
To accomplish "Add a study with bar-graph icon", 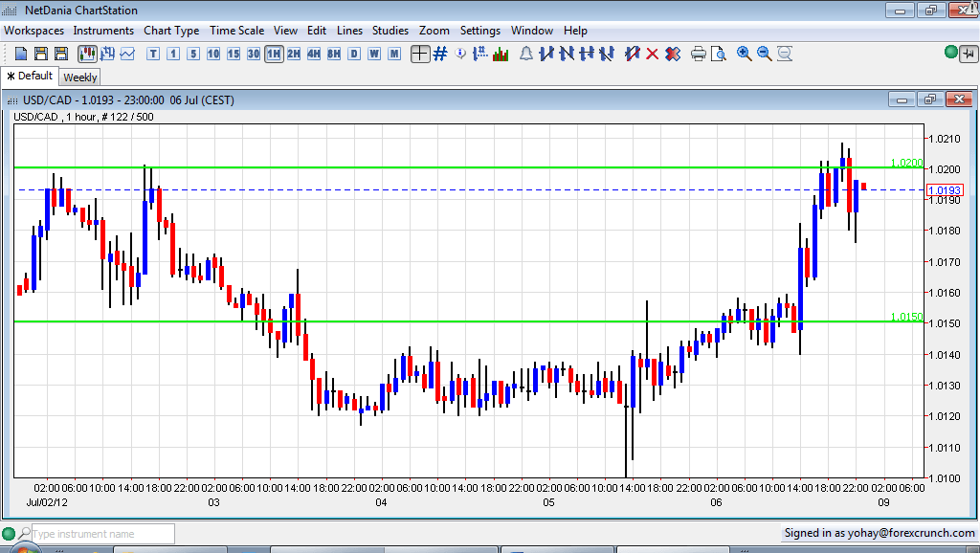I will [501, 54].
